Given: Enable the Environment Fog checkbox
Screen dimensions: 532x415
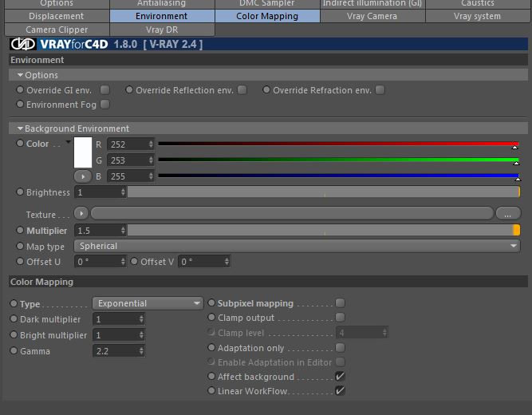Looking at the screenshot, I should tap(104, 104).
